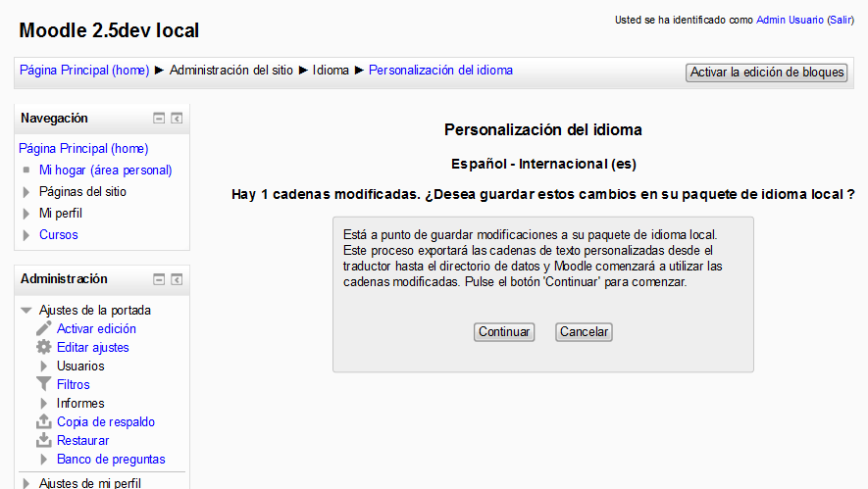The height and width of the screenshot is (489, 868).
Task: Expand the Informes admin node
Action: pos(44,404)
